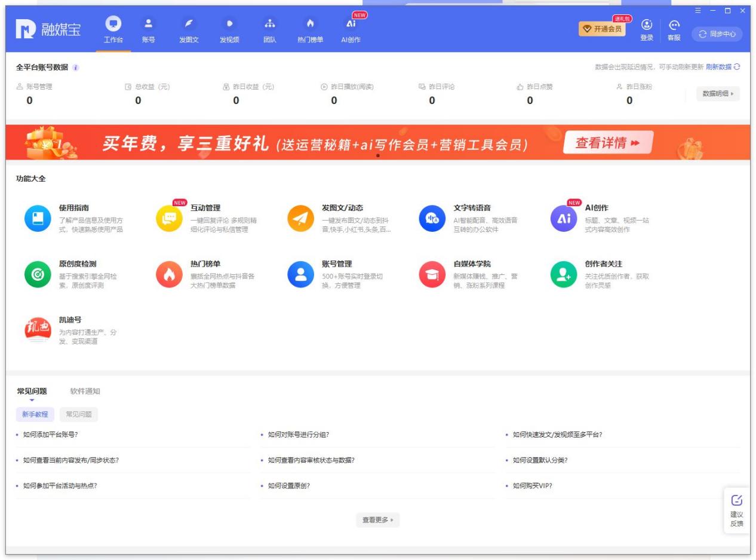Open the 凯迪号 icon
Screen dimensions: 756x560
coord(37,331)
